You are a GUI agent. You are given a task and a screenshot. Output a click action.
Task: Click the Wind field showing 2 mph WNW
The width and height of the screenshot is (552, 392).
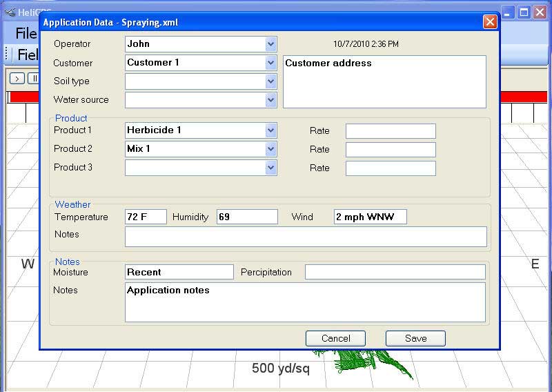[371, 217]
